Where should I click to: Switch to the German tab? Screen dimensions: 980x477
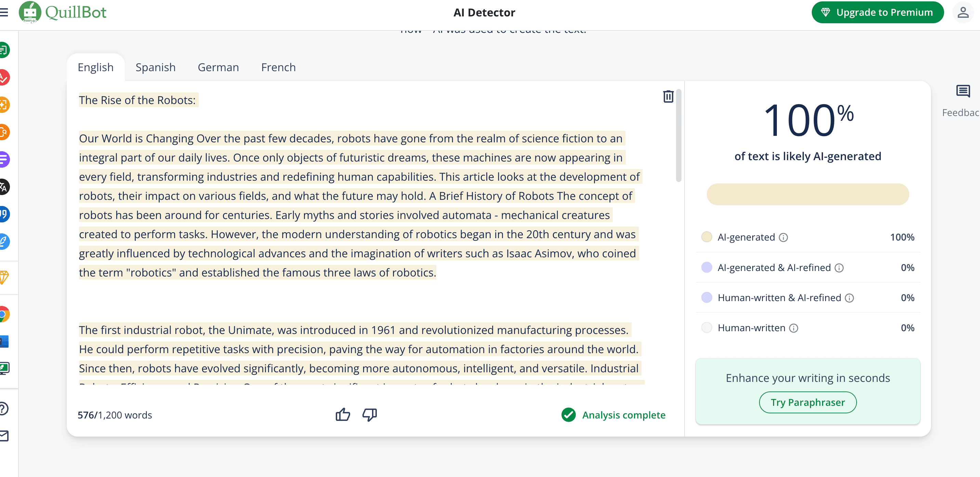pos(218,67)
